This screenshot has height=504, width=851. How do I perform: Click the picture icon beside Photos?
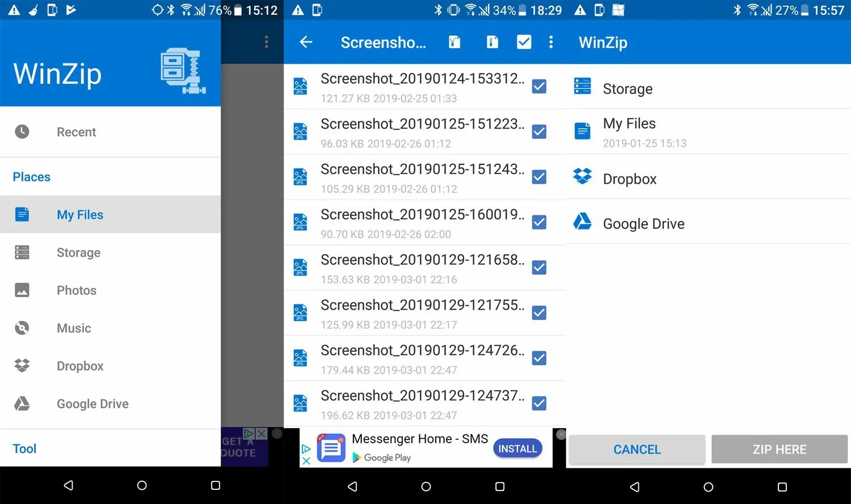[22, 290]
